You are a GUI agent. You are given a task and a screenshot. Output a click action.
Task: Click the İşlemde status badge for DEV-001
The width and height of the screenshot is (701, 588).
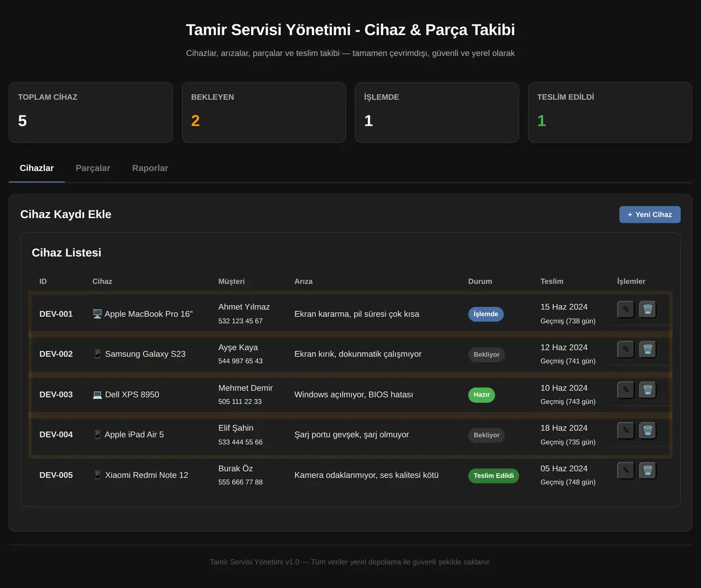485,314
